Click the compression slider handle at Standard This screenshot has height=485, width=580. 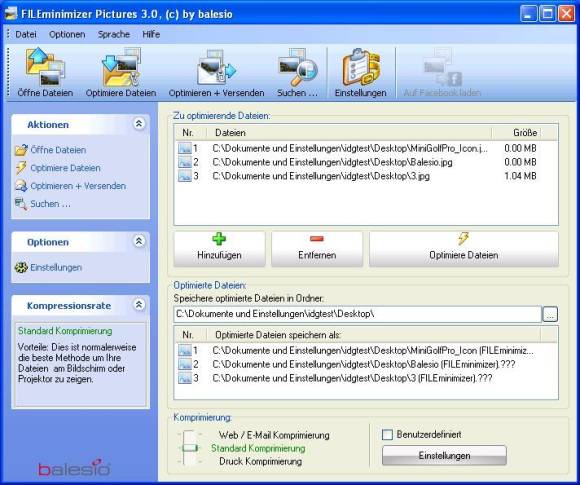(x=189, y=448)
